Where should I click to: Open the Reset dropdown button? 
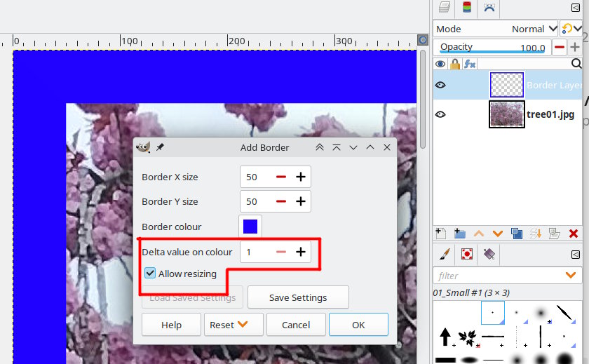pos(233,325)
